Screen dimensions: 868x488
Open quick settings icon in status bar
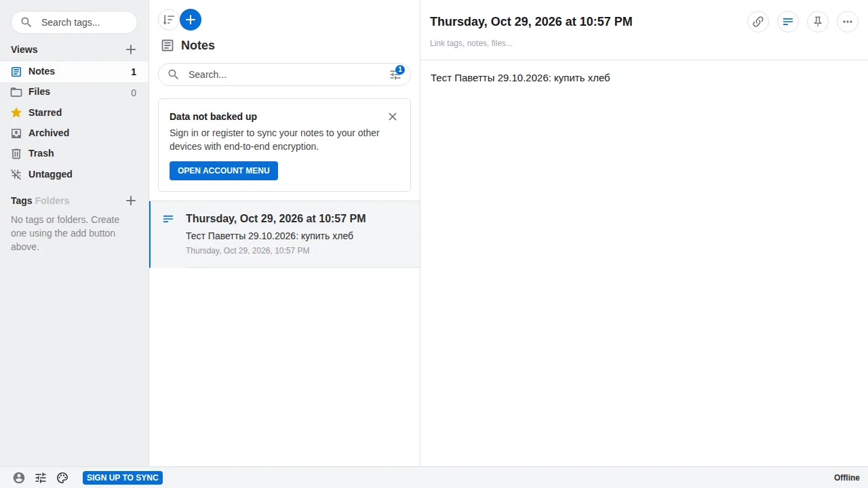[x=41, y=478]
